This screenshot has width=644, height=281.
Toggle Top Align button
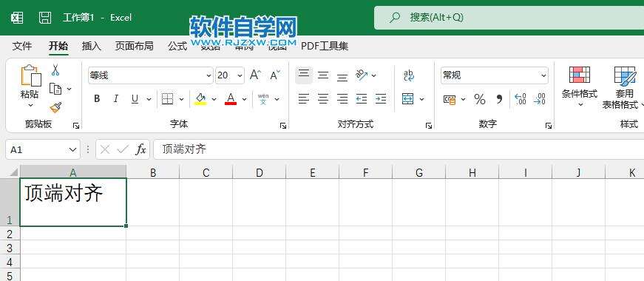pyautogui.click(x=304, y=75)
